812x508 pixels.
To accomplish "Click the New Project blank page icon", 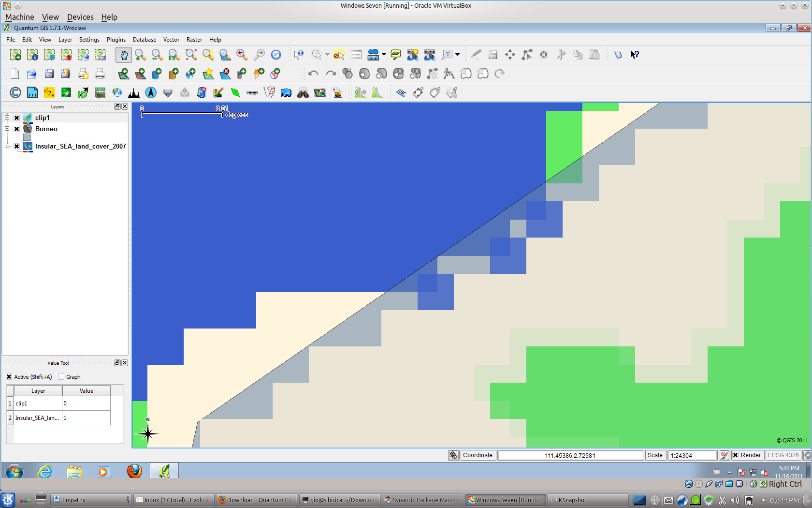I will 14,74.
